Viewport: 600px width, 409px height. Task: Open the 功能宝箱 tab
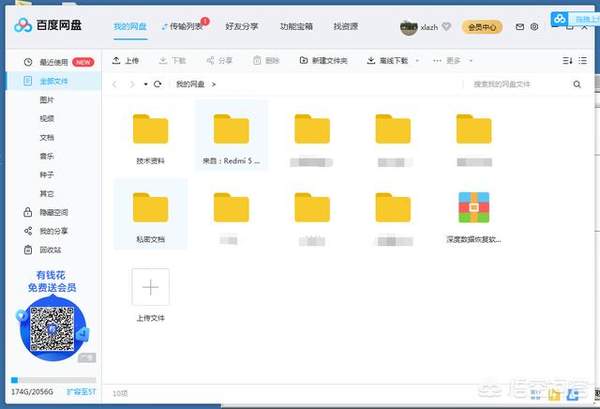297,26
